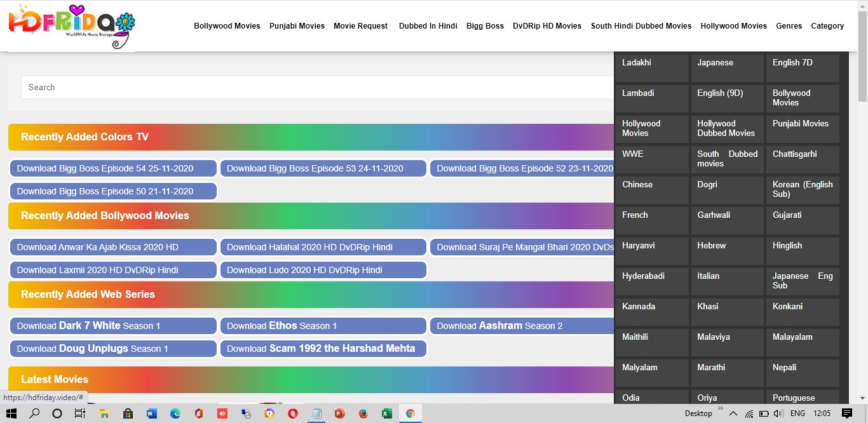Download Halahal 2020 HD DvDRip Hindi

pos(323,247)
